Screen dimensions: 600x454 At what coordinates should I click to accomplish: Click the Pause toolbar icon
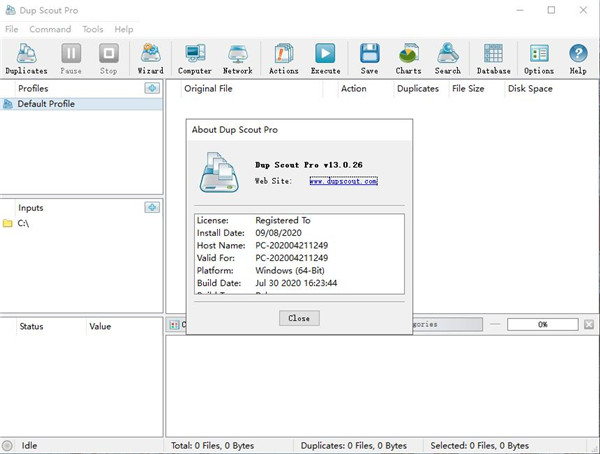tap(71, 59)
